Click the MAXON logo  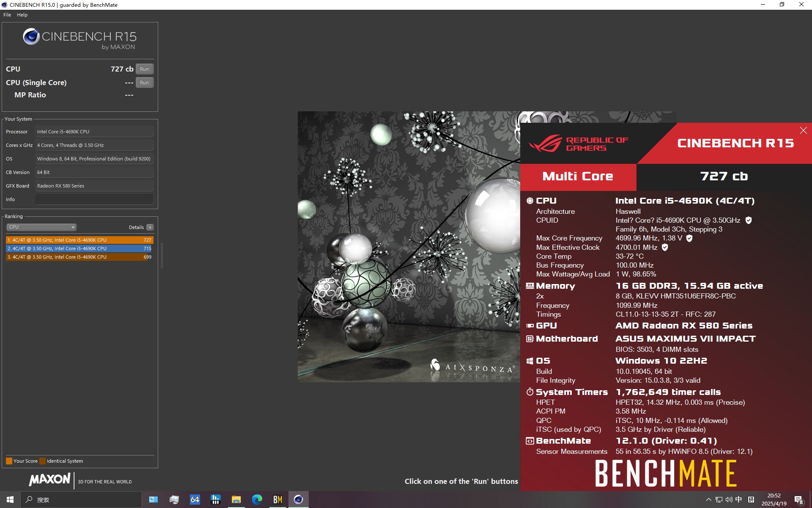(x=49, y=480)
